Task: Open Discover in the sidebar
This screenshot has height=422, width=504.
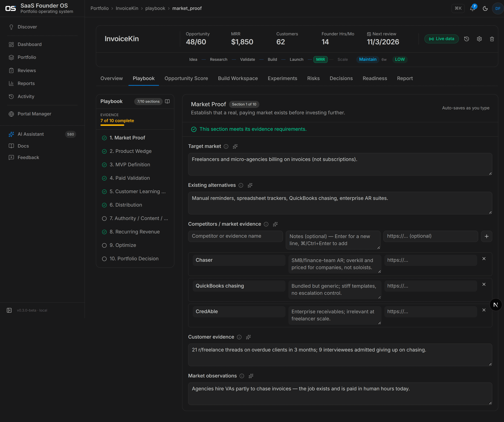Action: click(42, 27)
